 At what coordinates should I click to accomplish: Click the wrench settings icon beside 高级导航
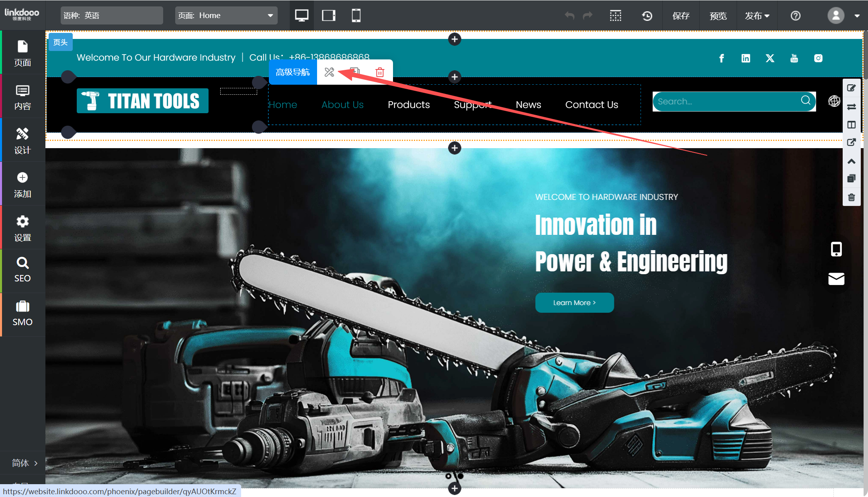click(x=329, y=72)
